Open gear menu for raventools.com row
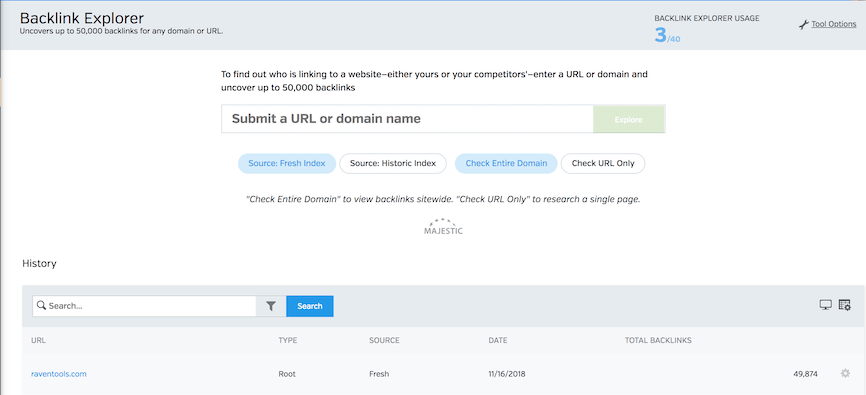Screen dimensions: 866x395 coord(844,374)
